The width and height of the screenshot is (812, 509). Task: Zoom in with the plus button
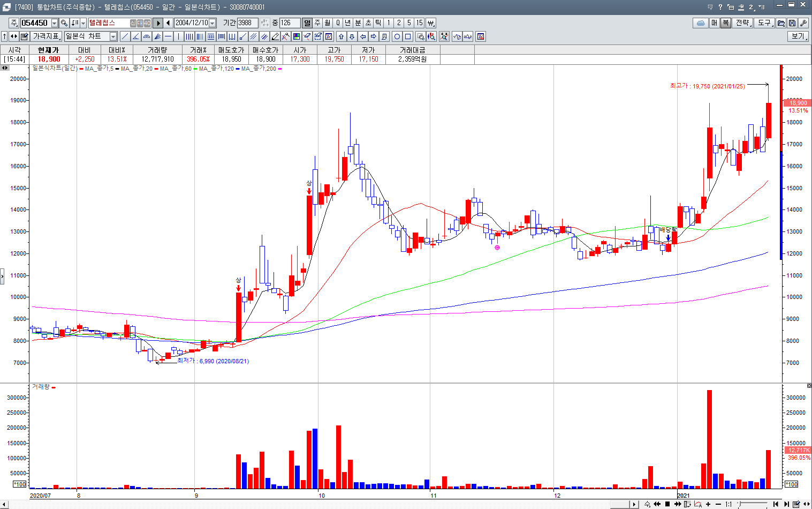coord(708,504)
